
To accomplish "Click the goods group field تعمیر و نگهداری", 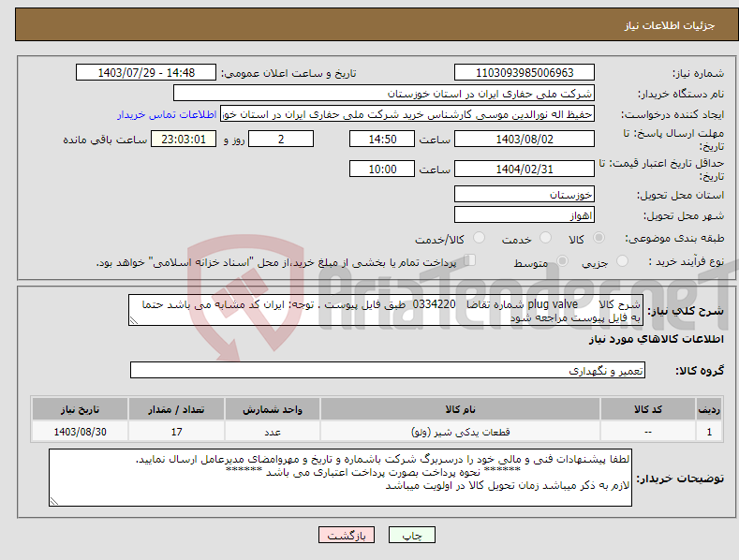I will [x=388, y=371].
